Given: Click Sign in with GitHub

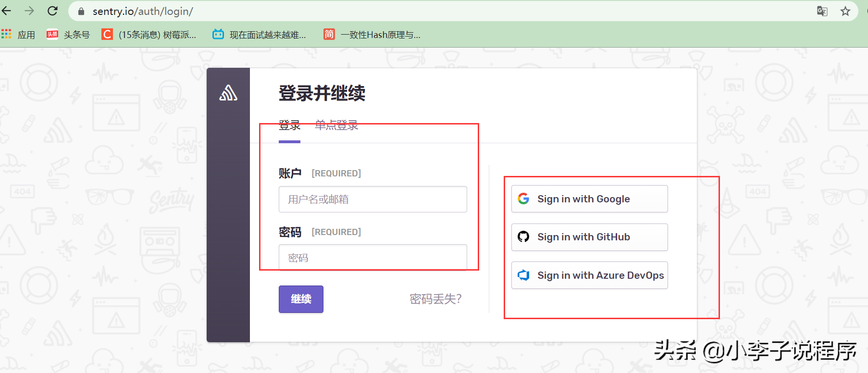Looking at the screenshot, I should pos(590,237).
